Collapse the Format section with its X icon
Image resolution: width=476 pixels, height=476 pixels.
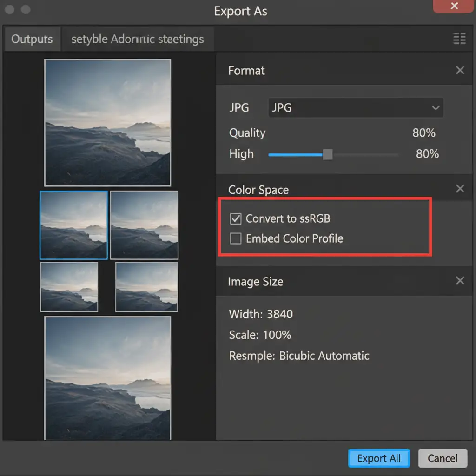460,70
